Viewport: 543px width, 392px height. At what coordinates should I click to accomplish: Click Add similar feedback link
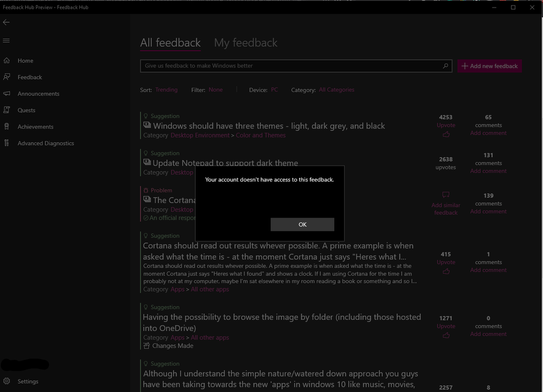(x=446, y=208)
